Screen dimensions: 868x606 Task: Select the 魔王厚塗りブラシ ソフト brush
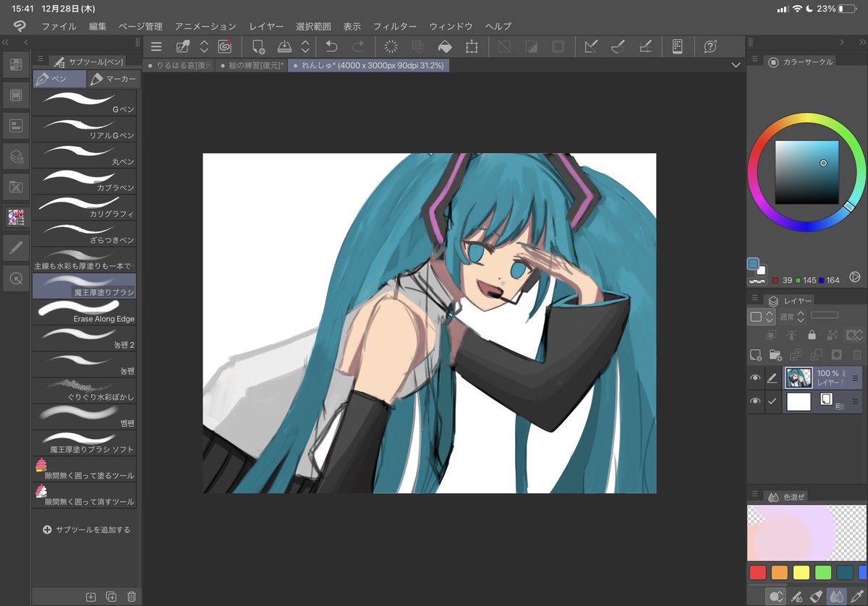(x=85, y=442)
